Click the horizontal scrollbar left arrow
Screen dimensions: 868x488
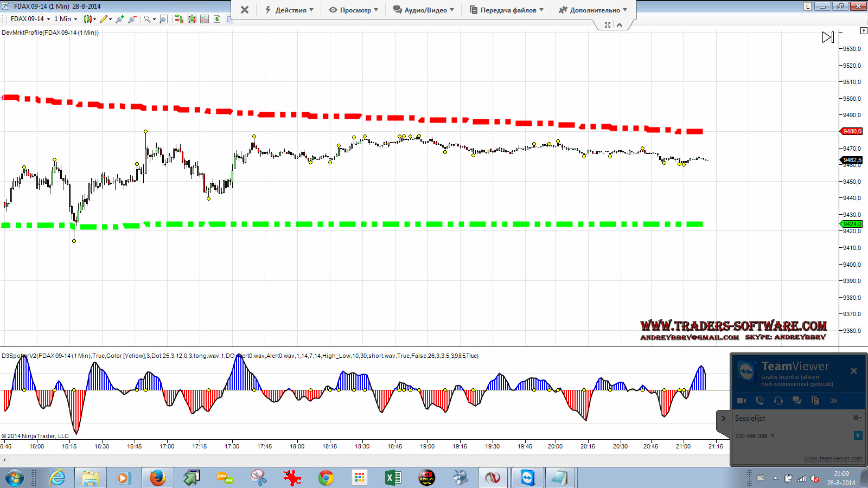(4, 460)
